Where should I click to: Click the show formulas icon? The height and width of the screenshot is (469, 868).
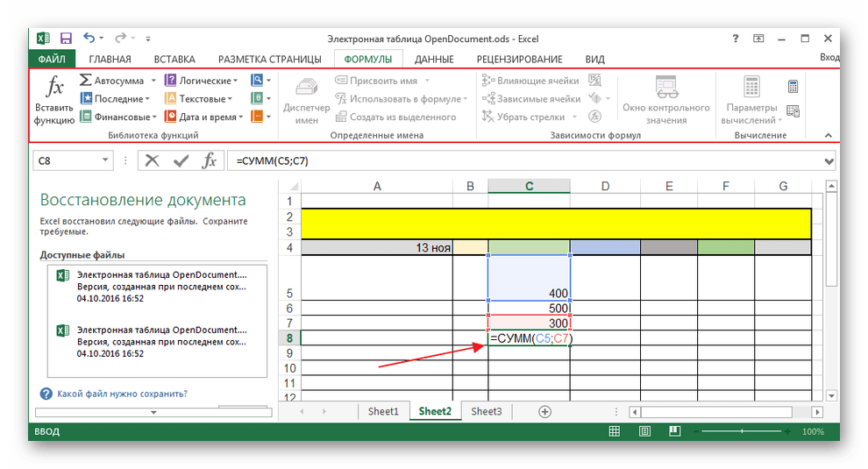[594, 81]
